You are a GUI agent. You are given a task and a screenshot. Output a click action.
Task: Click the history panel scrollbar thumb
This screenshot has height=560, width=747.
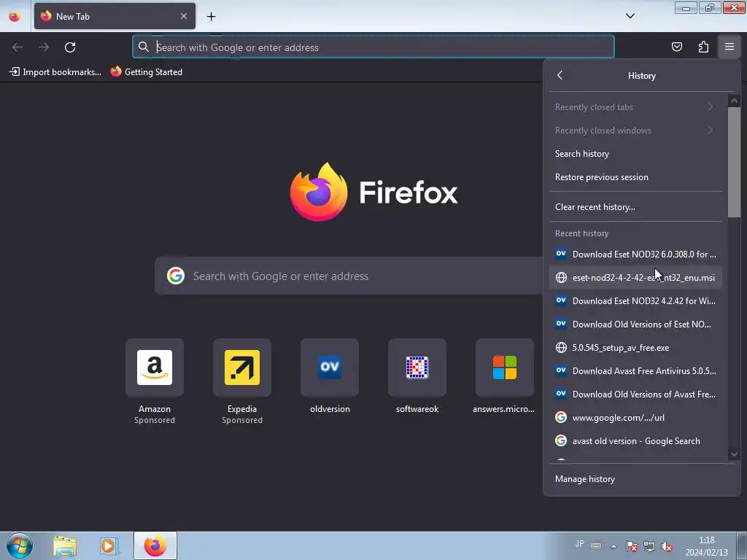[x=734, y=162]
